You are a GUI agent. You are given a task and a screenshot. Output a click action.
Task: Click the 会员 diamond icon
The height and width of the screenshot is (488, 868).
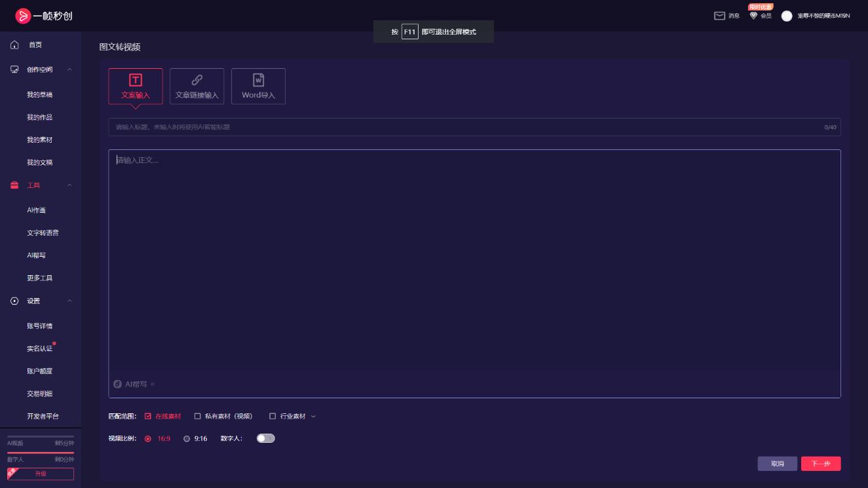[753, 16]
